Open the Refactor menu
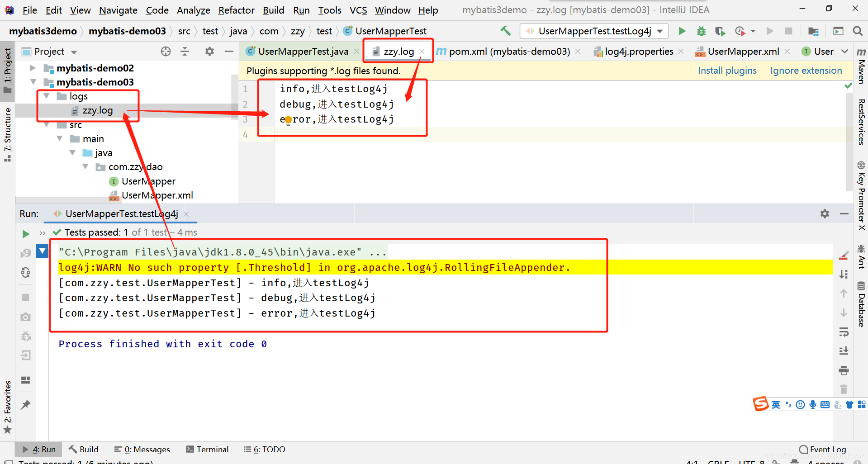Image resolution: width=868 pixels, height=464 pixels. [x=237, y=10]
